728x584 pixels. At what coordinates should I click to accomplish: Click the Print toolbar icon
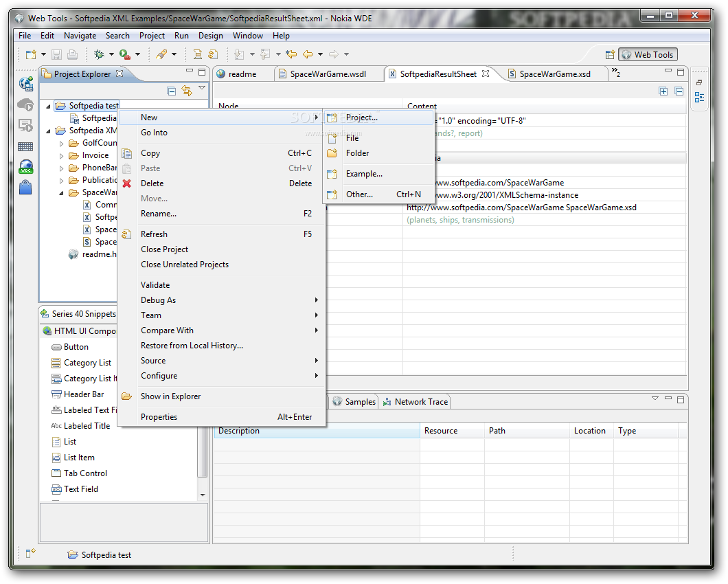72,54
